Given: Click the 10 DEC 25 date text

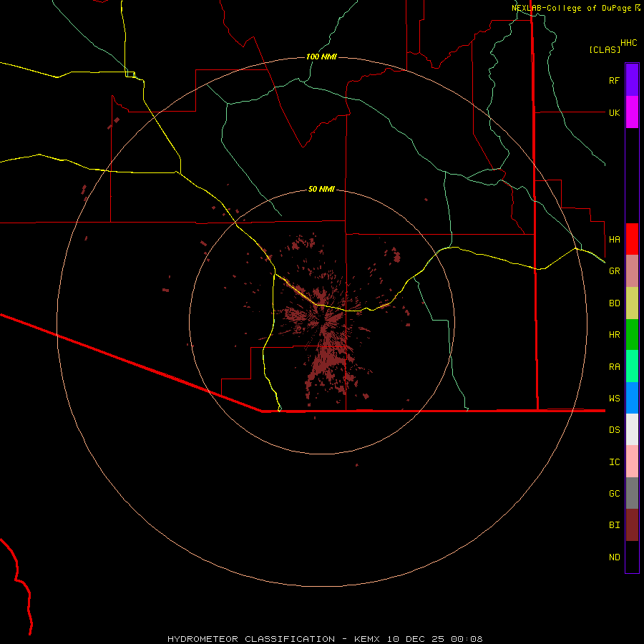Looking at the screenshot, I should (415, 639).
